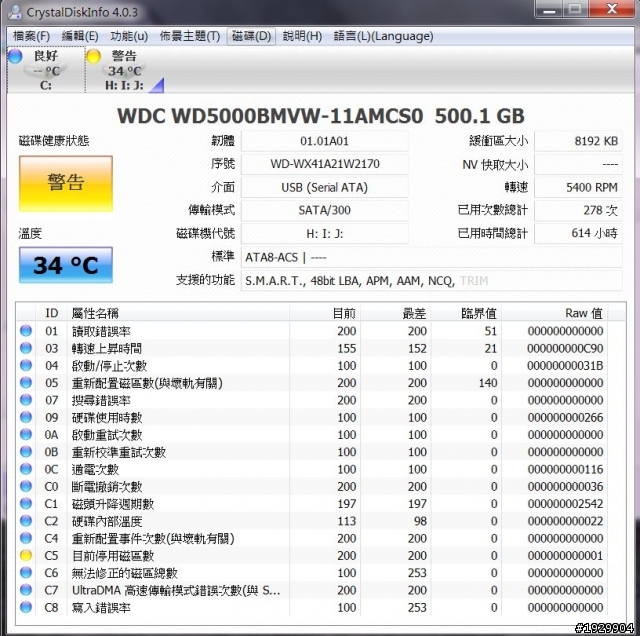Image resolution: width=640 pixels, height=636 pixels.
Task: Click the blue status dot for 寫入錯誤率
Action: point(26,607)
